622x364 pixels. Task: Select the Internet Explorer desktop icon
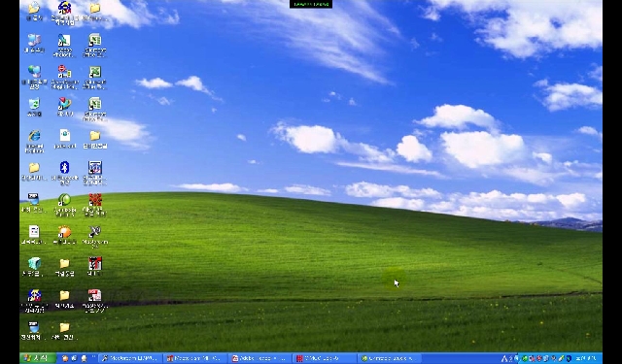(x=34, y=141)
